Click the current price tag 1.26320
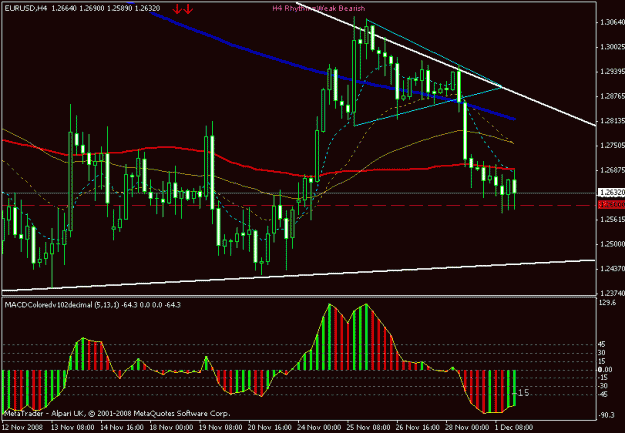Viewport: 625px width, 433px height. click(612, 193)
